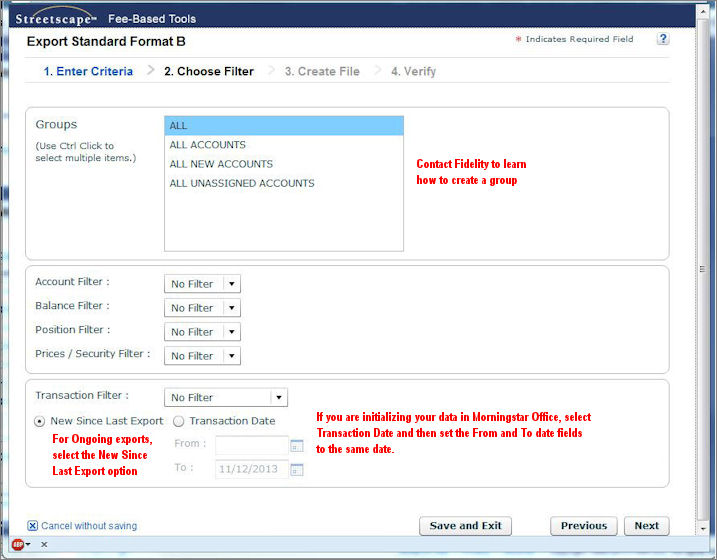Select the New Since Last Export option

coord(40,421)
